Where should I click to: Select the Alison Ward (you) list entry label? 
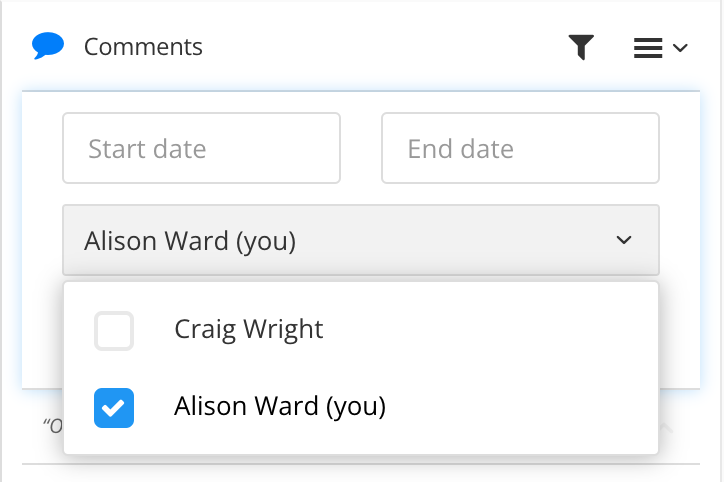[x=279, y=406]
